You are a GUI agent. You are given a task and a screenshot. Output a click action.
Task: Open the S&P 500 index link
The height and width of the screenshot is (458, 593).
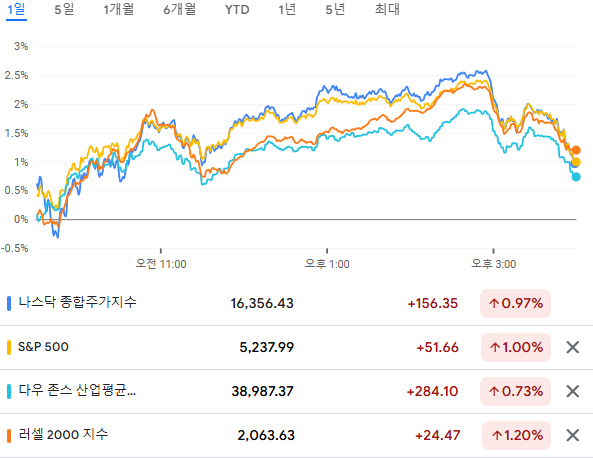(43, 347)
